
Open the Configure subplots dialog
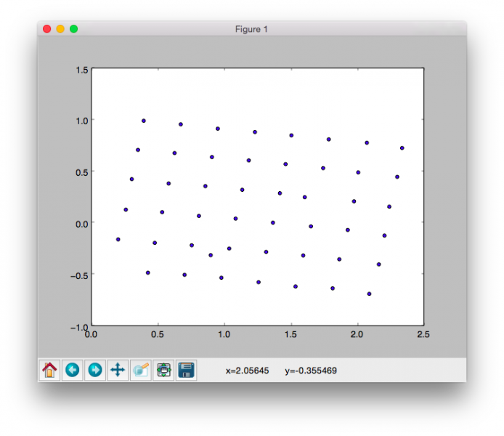pos(163,370)
